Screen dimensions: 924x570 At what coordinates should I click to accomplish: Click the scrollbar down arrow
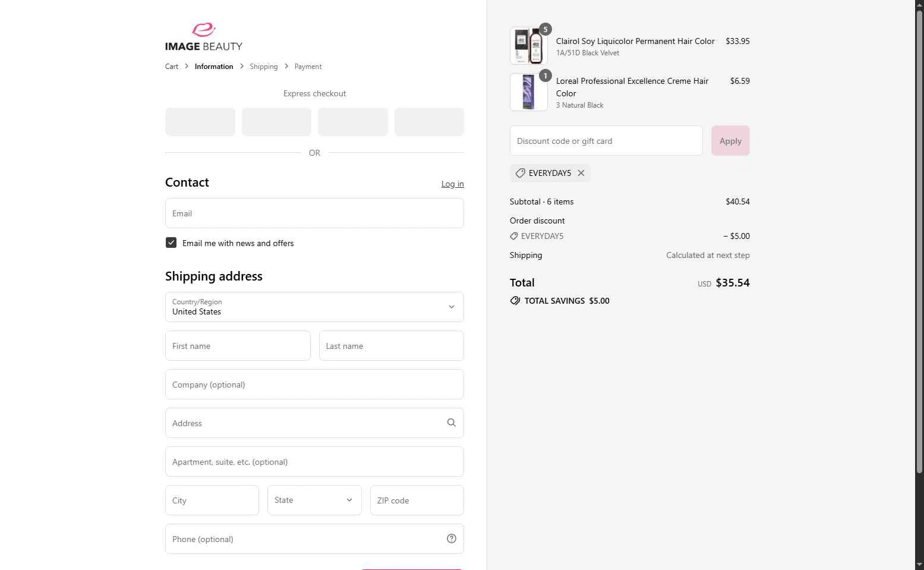point(919,565)
